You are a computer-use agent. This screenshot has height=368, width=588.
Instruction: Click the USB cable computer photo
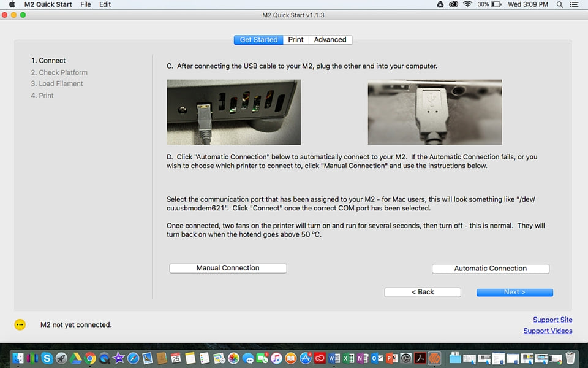pos(434,112)
